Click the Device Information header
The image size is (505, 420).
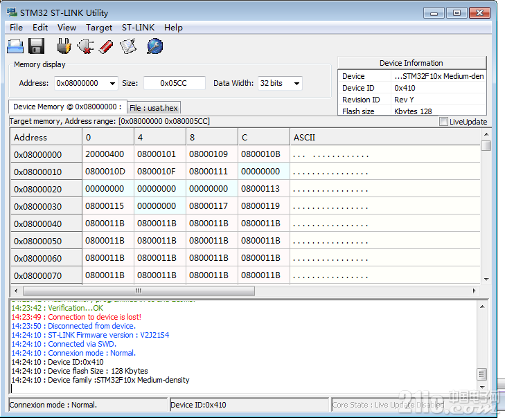(411, 63)
